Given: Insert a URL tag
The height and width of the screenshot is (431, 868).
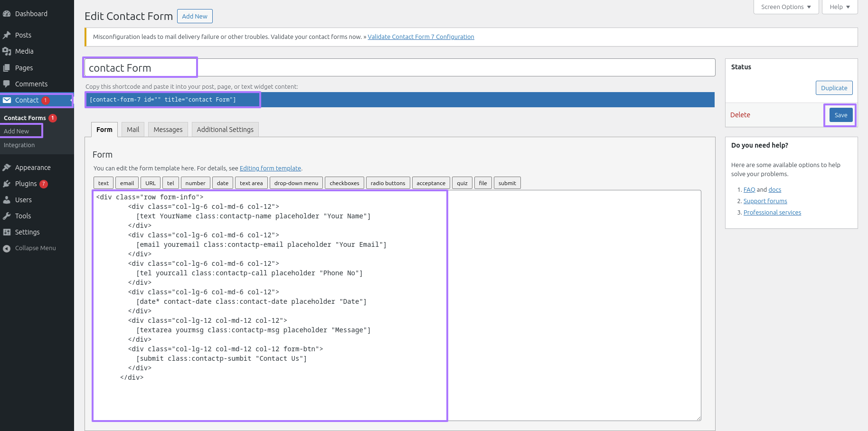Looking at the screenshot, I should [x=151, y=183].
